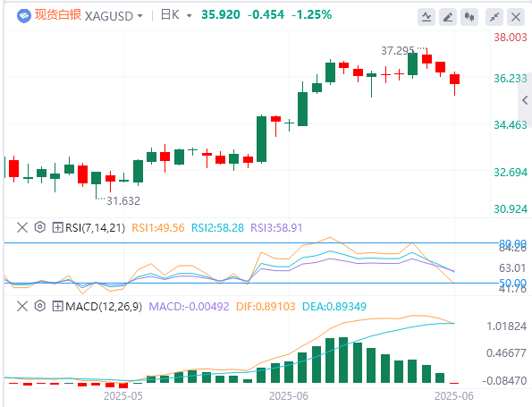This screenshot has height=407, width=532.
Task: Click the 31.632 low price marker
Action: (123, 201)
